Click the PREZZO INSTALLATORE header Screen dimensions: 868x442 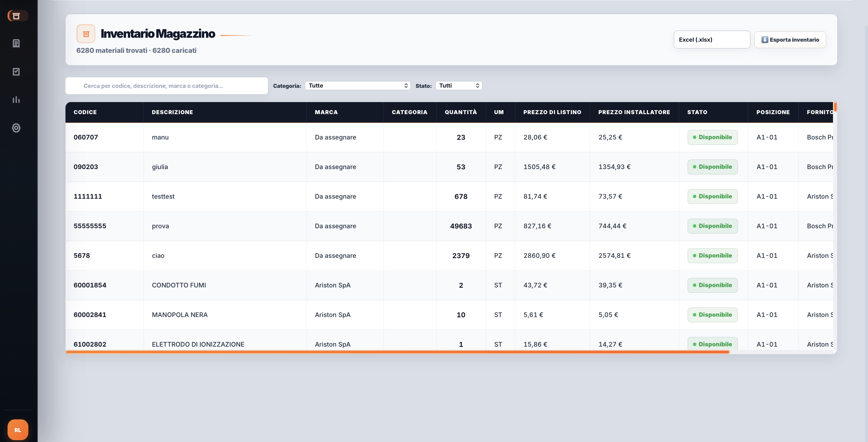pos(634,112)
